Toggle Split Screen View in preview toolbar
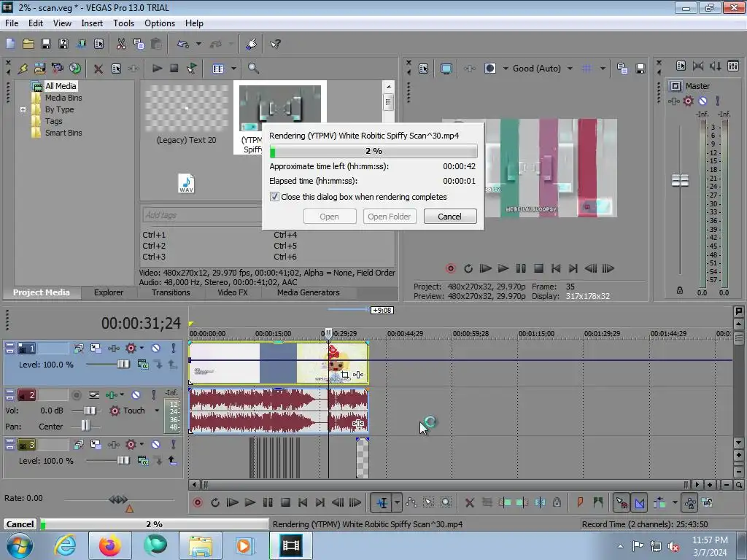Screen dimensions: 747x560 pos(490,69)
